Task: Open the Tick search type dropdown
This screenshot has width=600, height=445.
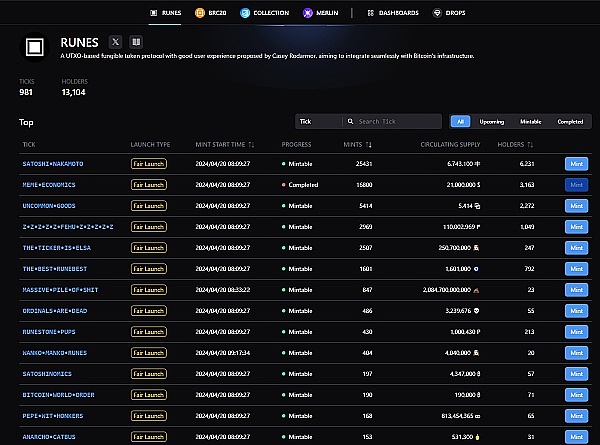Action: tap(318, 121)
